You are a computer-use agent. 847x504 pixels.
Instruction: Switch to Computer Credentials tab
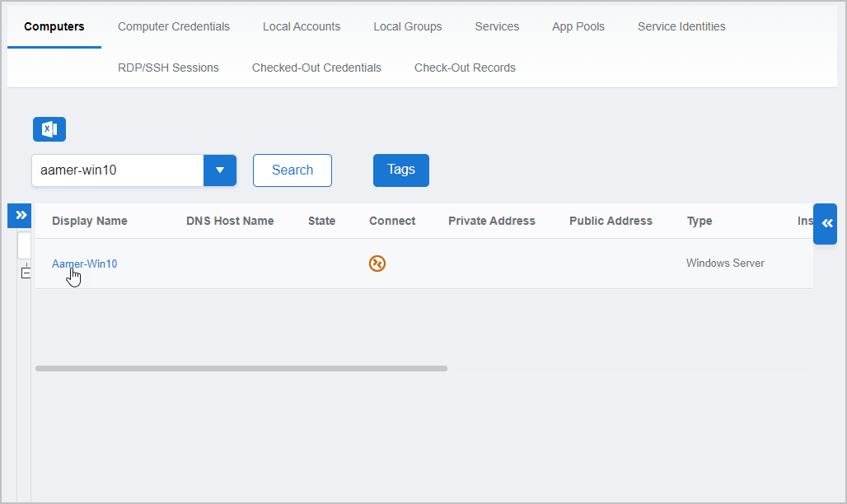pos(173,26)
